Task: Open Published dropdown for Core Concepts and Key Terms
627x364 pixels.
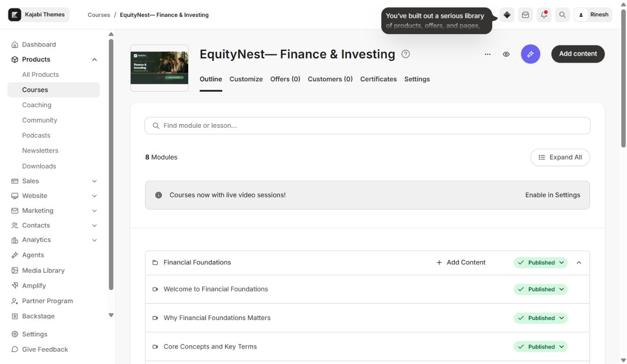Action: [x=540, y=347]
